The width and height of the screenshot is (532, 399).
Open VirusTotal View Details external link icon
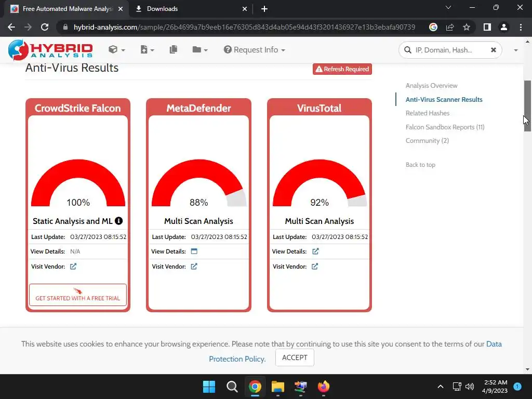click(315, 251)
